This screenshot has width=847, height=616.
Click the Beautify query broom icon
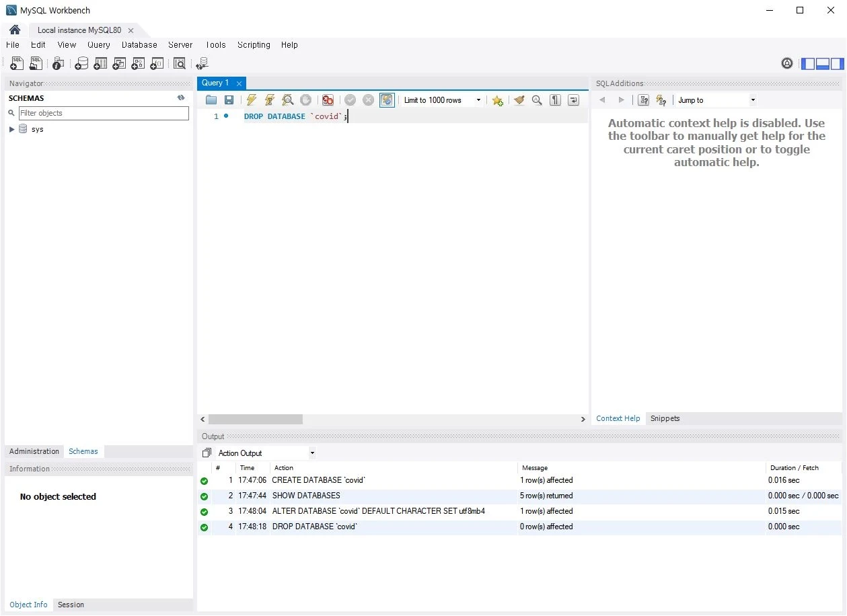519,100
